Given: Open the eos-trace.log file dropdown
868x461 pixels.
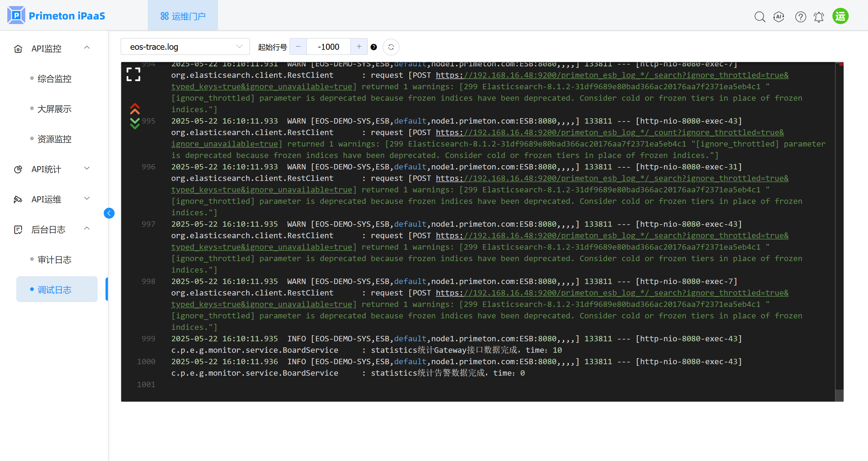Looking at the screenshot, I should click(185, 47).
